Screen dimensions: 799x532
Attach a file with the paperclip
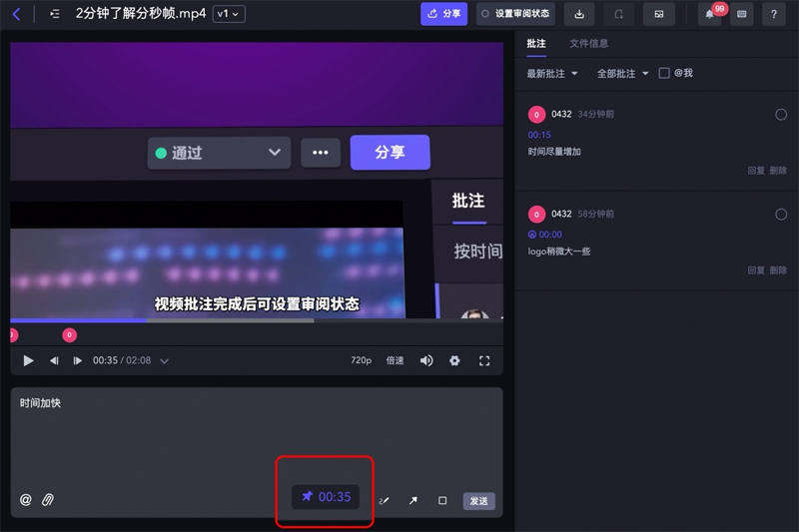pos(47,500)
